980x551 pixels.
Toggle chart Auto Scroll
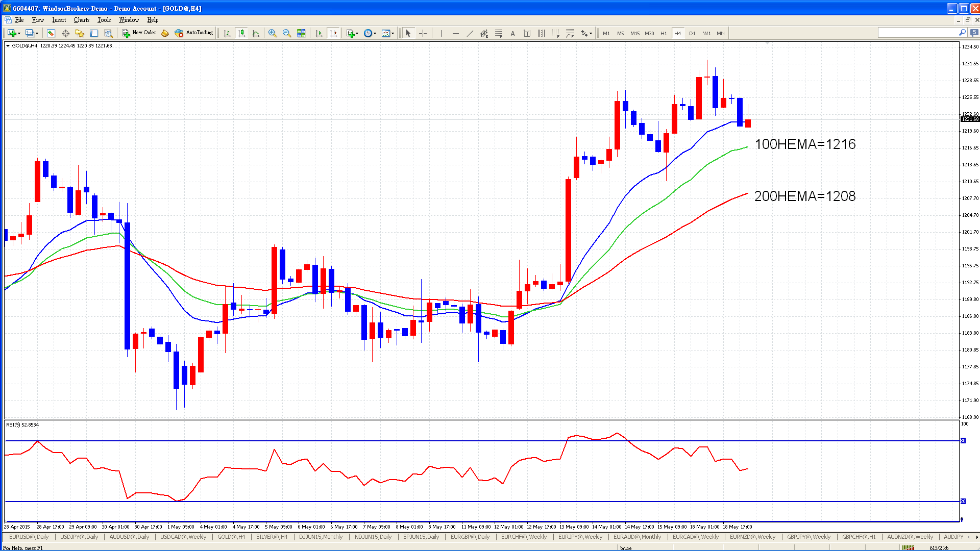[319, 33]
